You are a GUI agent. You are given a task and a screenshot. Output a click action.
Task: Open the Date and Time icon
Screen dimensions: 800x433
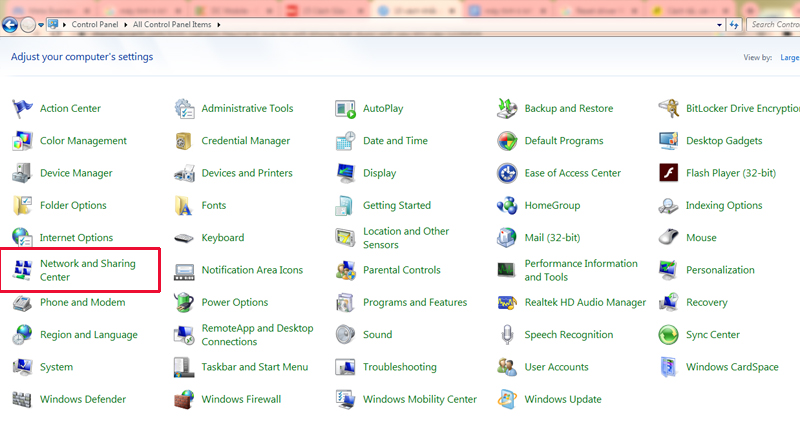[x=345, y=141]
